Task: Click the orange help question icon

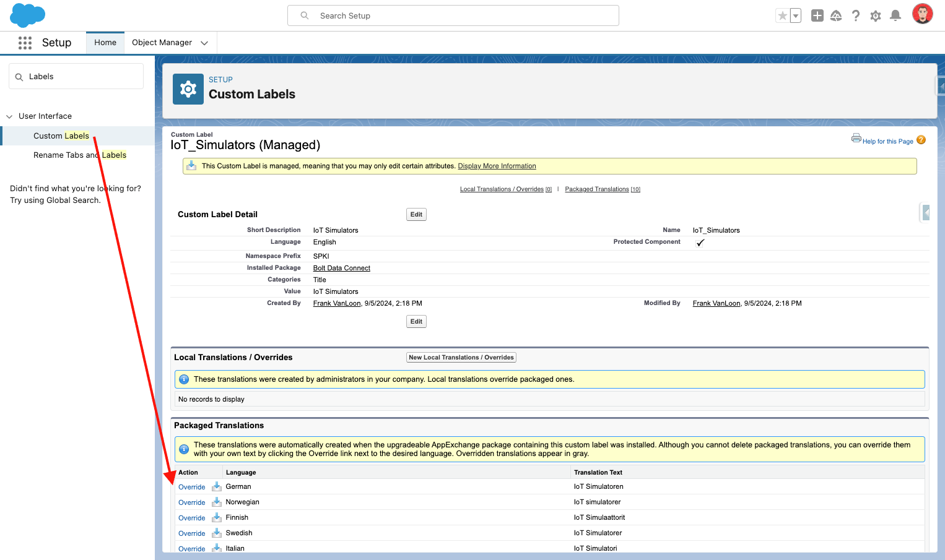Action: point(921,140)
